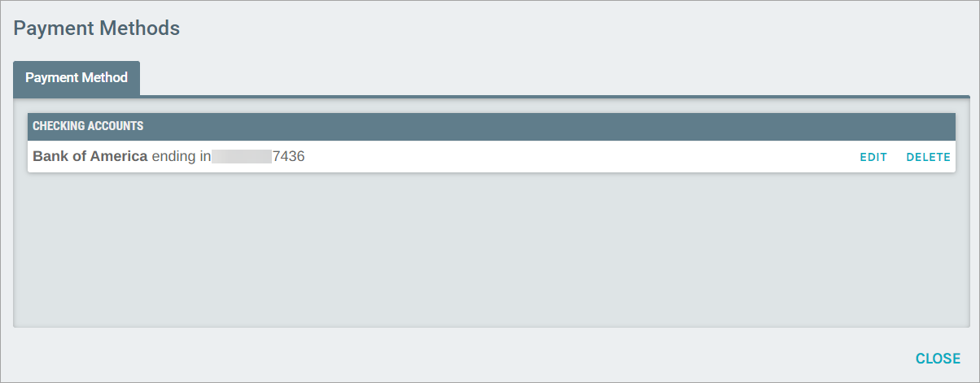Screen dimensions: 980x383
Task: Click the masked gray account number block
Action: [x=242, y=156]
